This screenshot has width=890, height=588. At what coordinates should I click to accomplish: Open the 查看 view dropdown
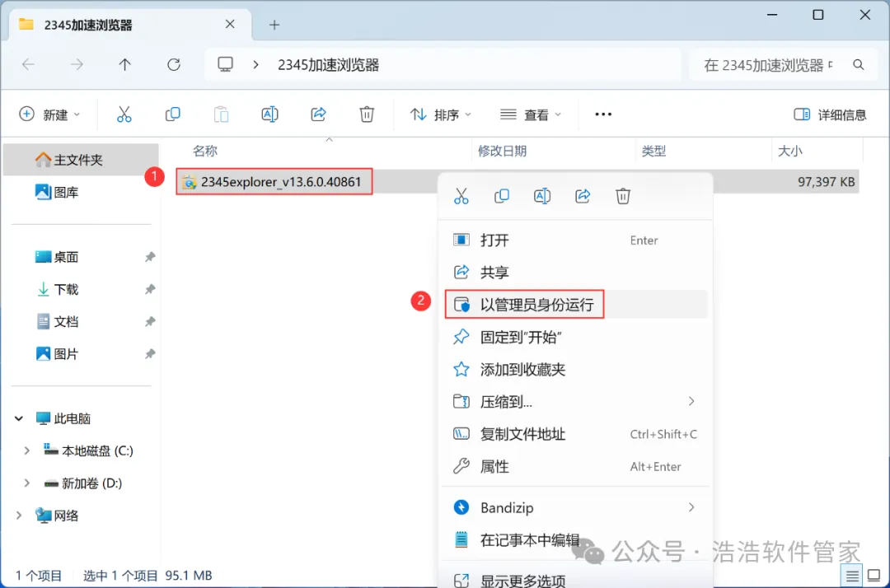(530, 114)
